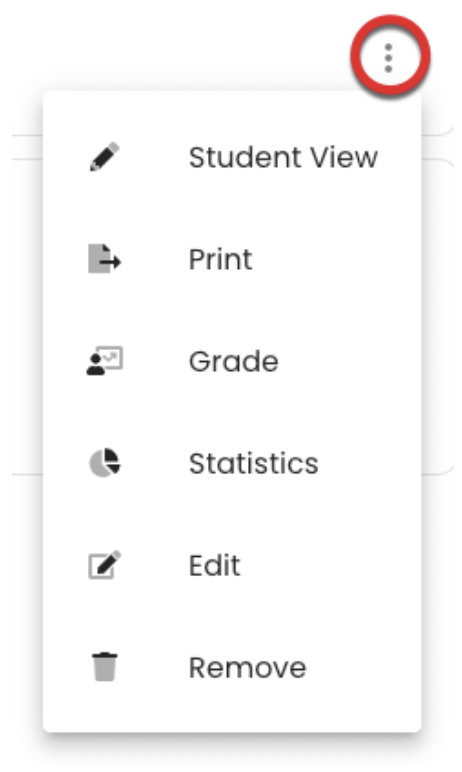Click the "Edit" text label

[x=215, y=566]
